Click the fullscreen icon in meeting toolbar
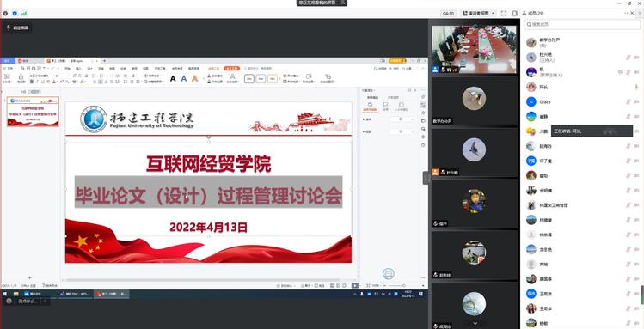 tap(504, 14)
